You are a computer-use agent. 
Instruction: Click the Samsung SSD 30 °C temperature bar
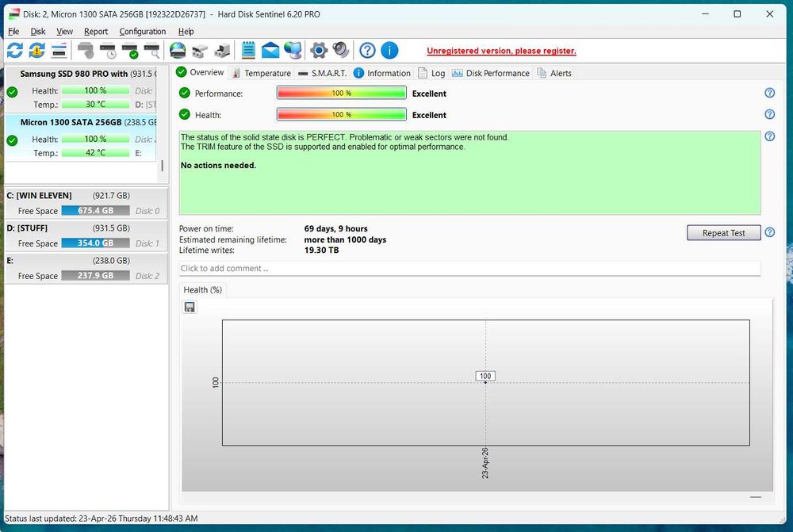[x=96, y=104]
